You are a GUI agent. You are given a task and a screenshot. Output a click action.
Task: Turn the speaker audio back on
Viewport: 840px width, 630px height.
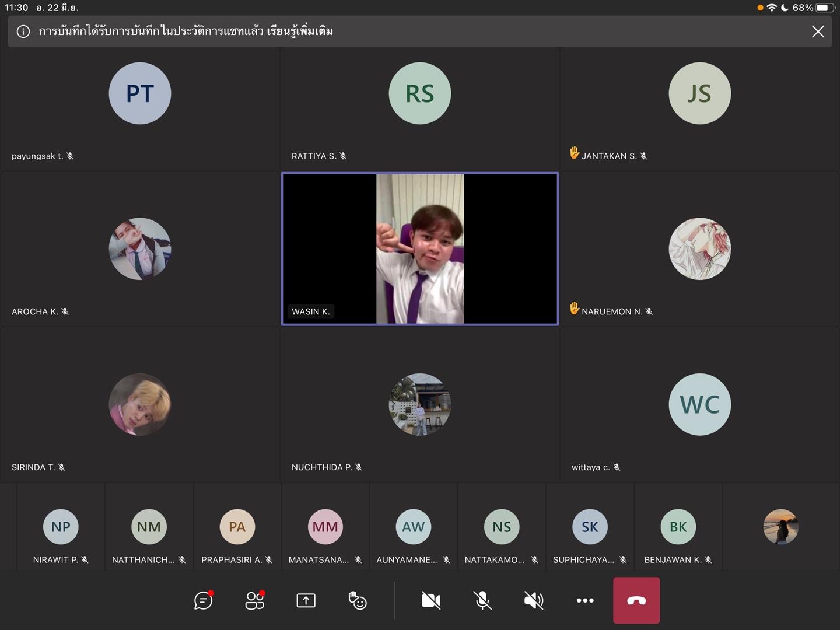534,600
